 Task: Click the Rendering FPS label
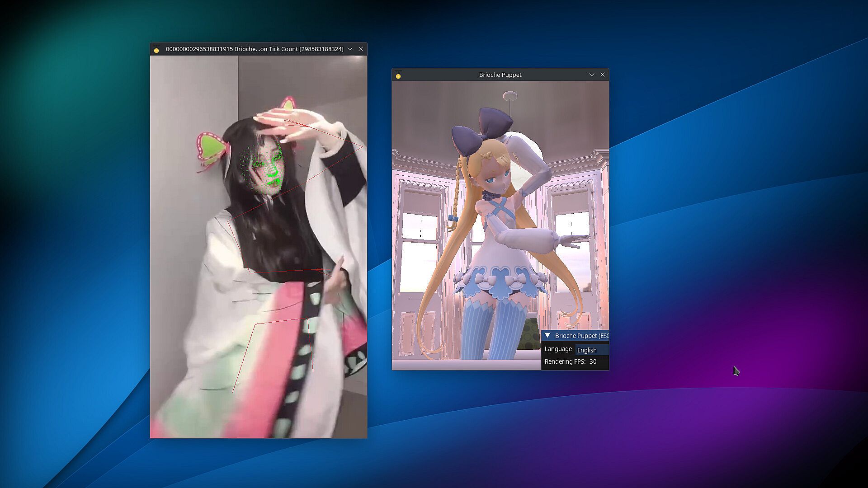click(x=565, y=362)
